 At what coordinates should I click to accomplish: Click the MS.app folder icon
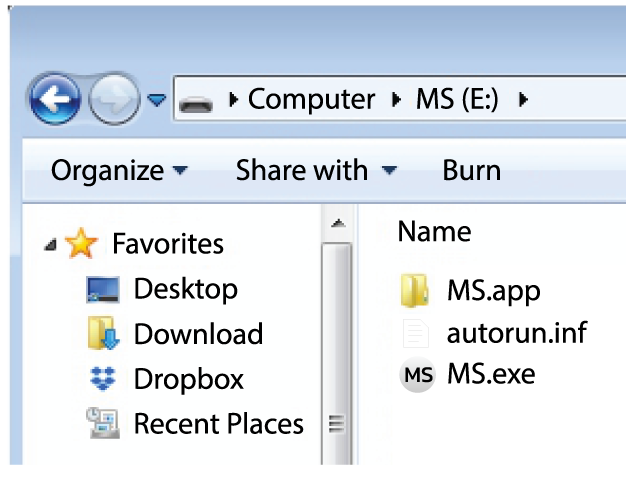point(415,290)
